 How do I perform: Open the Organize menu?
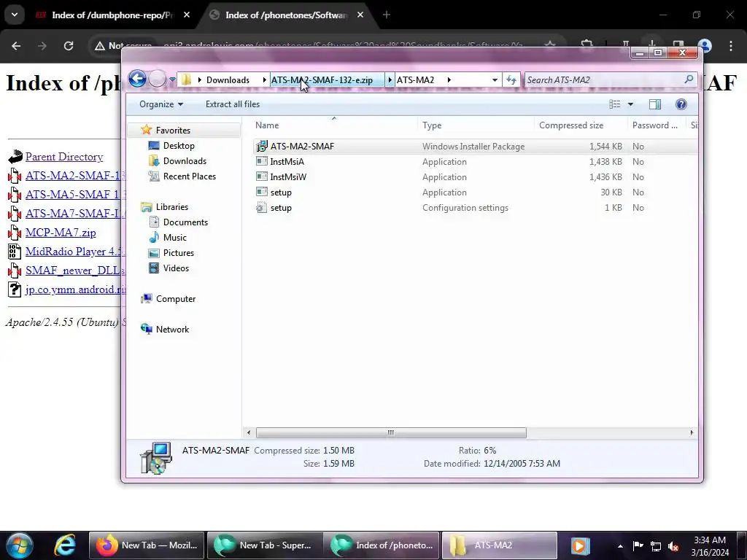[161, 104]
